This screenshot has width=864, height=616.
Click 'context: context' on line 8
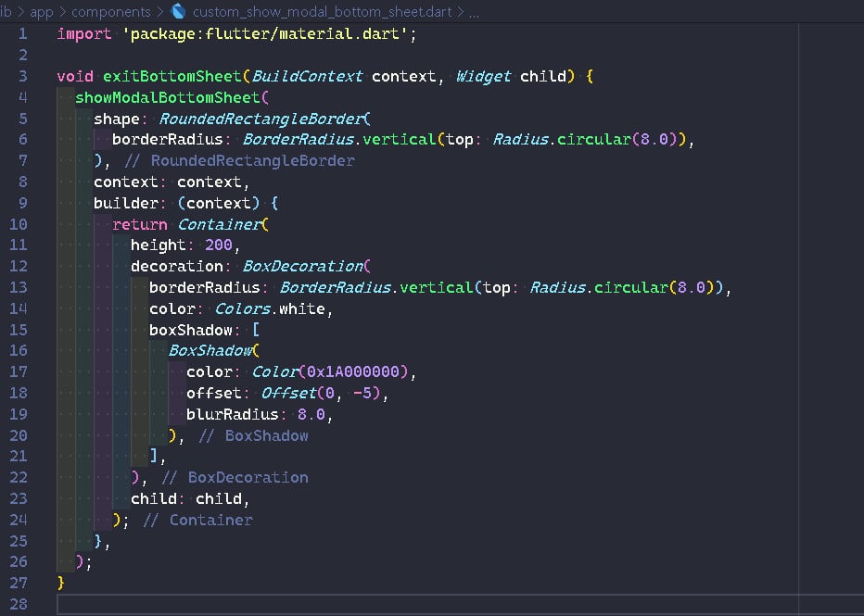point(168,182)
